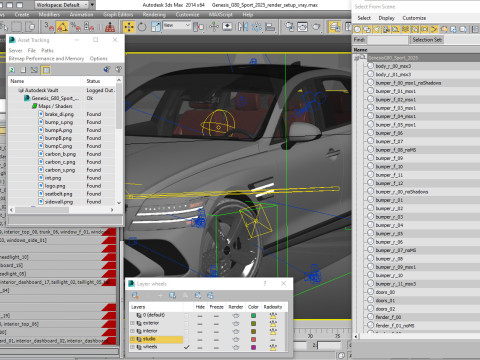Open the Paths menu in Asset Tracking
The image size is (480, 360).
click(x=47, y=50)
